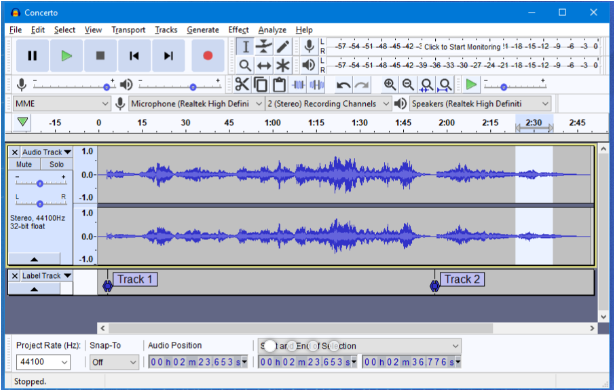Select the Time Shift tool

coord(264,65)
